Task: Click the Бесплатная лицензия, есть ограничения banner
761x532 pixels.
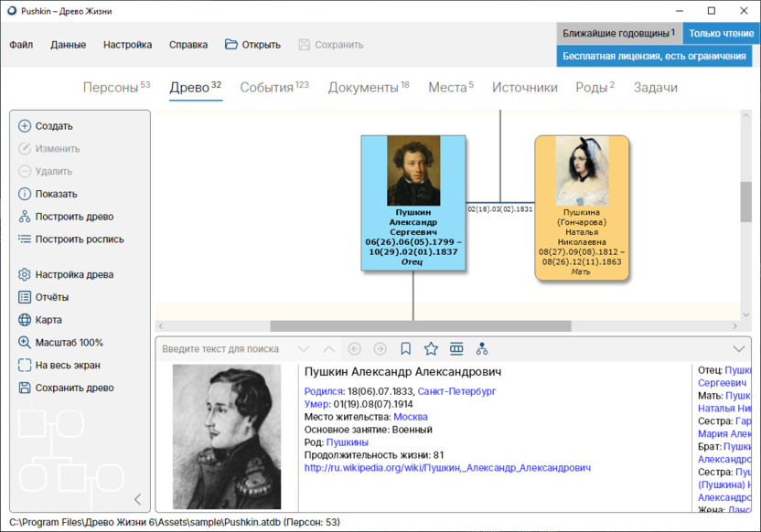Action: 654,56
